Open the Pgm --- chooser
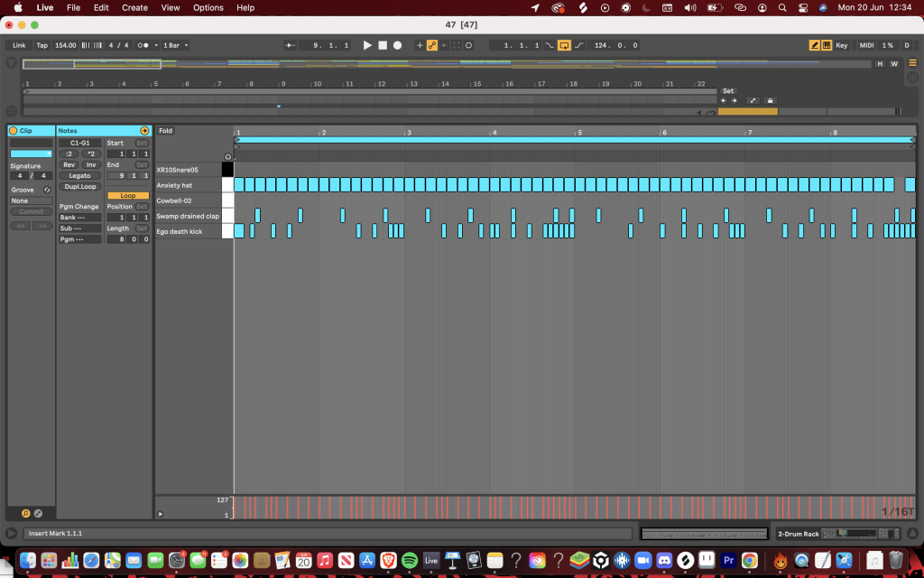Image resolution: width=924 pixels, height=578 pixels. click(x=80, y=239)
